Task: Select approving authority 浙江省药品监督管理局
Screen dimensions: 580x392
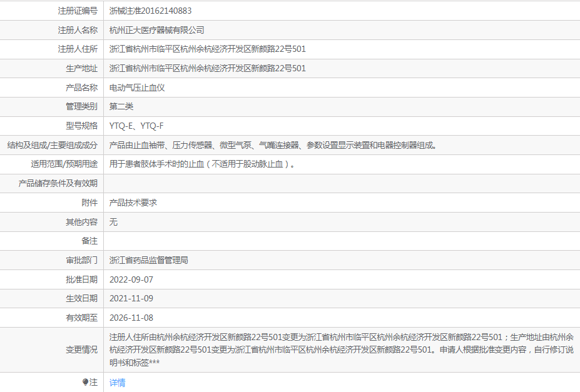Action: (149, 260)
